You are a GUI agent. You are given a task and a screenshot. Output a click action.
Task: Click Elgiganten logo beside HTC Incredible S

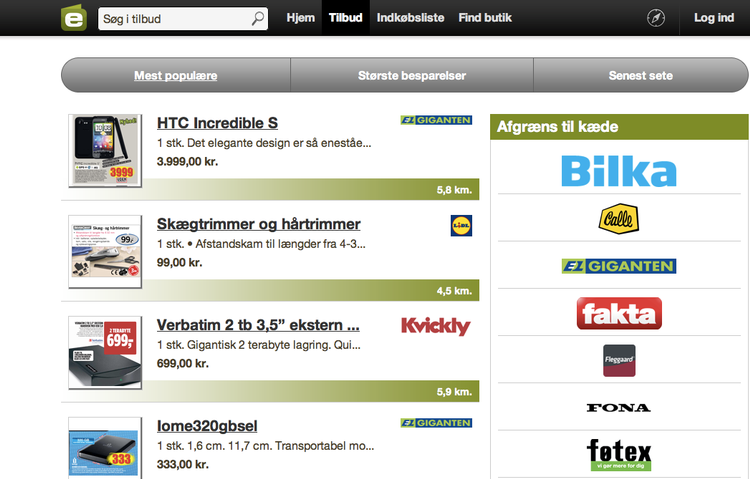(436, 120)
